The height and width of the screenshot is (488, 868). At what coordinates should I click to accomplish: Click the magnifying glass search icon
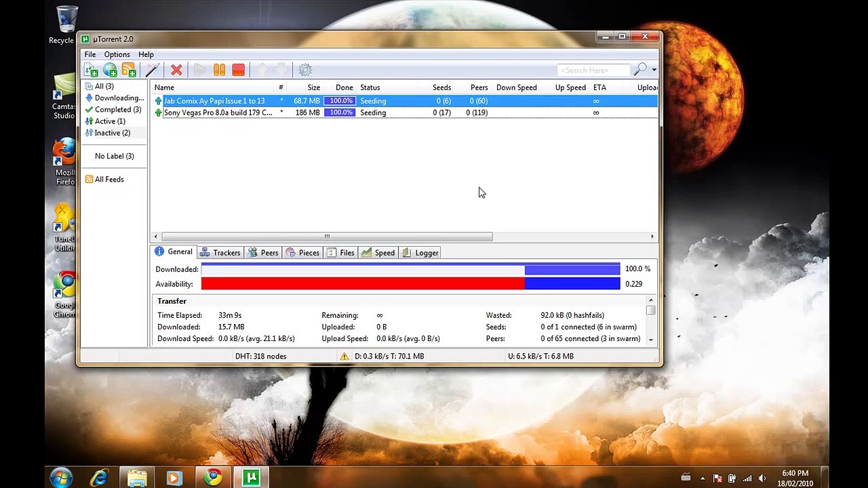pos(639,70)
